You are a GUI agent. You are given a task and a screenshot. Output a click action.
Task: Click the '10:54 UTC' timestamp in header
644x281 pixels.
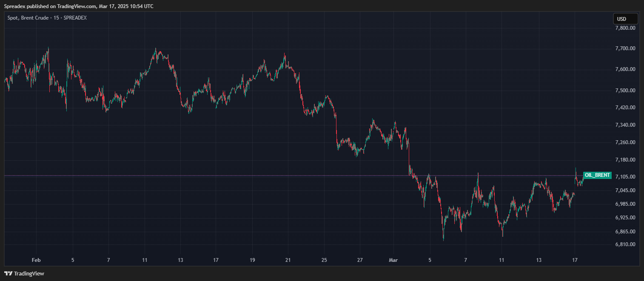pyautogui.click(x=141, y=6)
